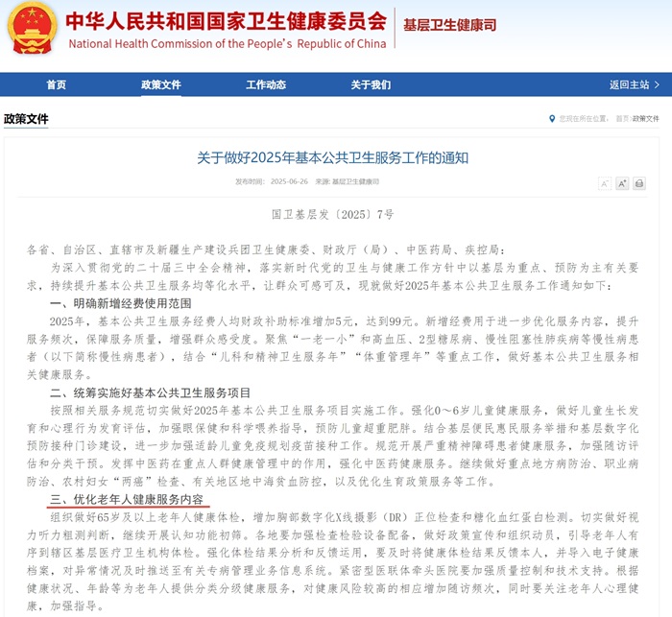Open the 工作动态 menu item
The height and width of the screenshot is (617, 672).
(x=266, y=84)
